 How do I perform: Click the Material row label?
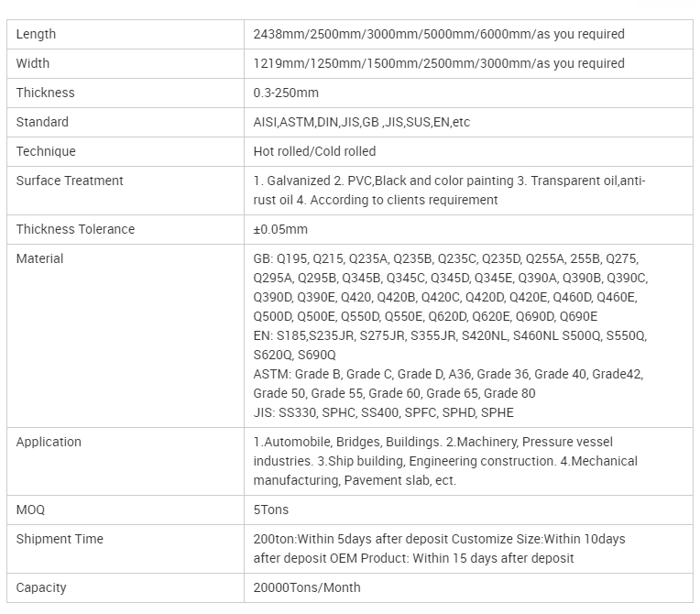click(39, 258)
